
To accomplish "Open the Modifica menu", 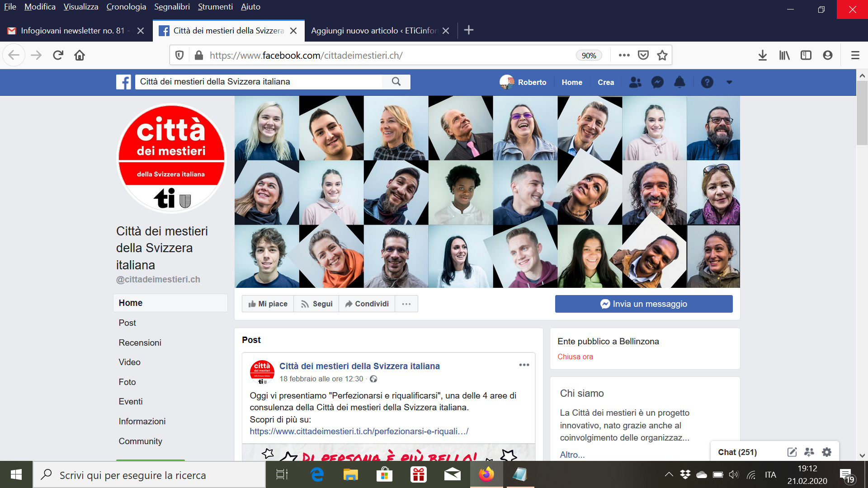I will tap(40, 7).
